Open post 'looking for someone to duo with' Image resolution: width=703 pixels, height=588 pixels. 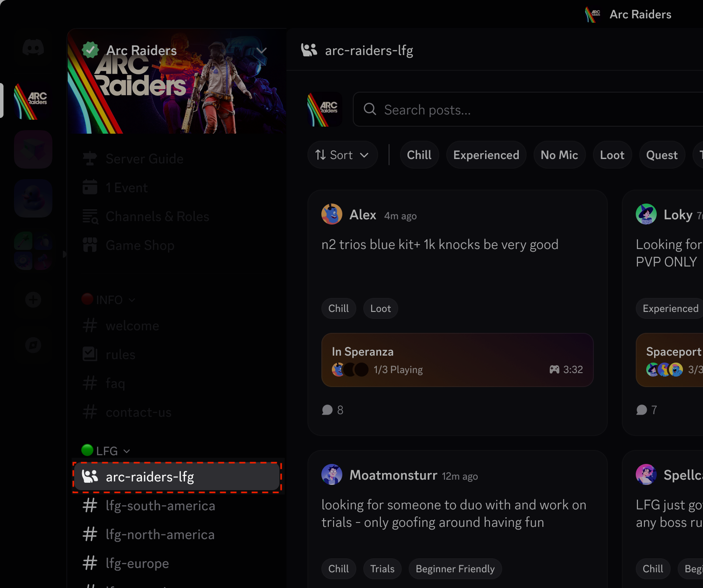tap(454, 513)
